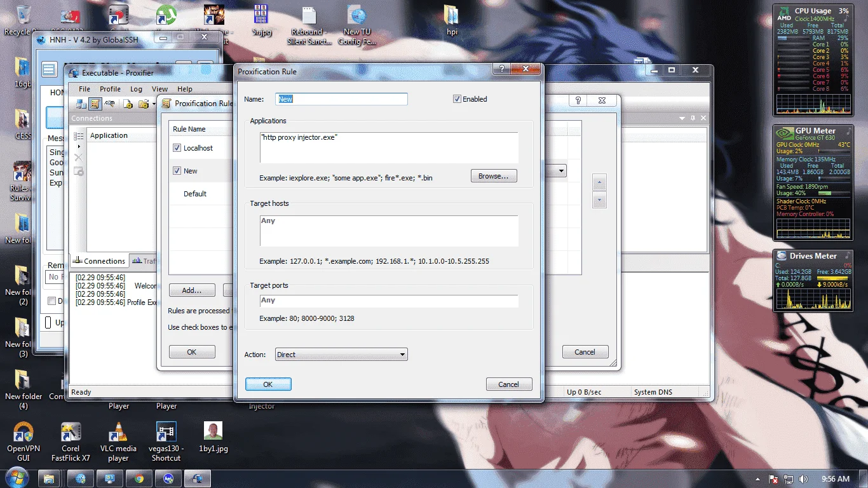868x488 pixels.
Task: Expand the small arrow in Connections side toolbar
Action: point(79,147)
